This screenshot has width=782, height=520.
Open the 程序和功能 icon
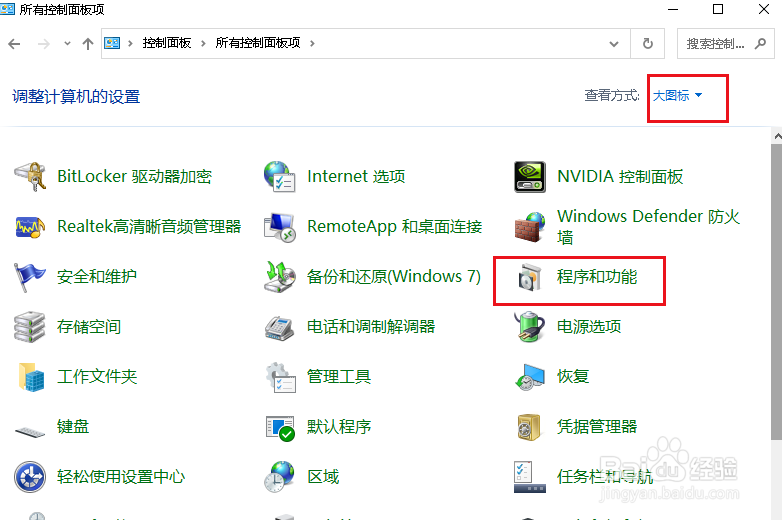click(530, 277)
